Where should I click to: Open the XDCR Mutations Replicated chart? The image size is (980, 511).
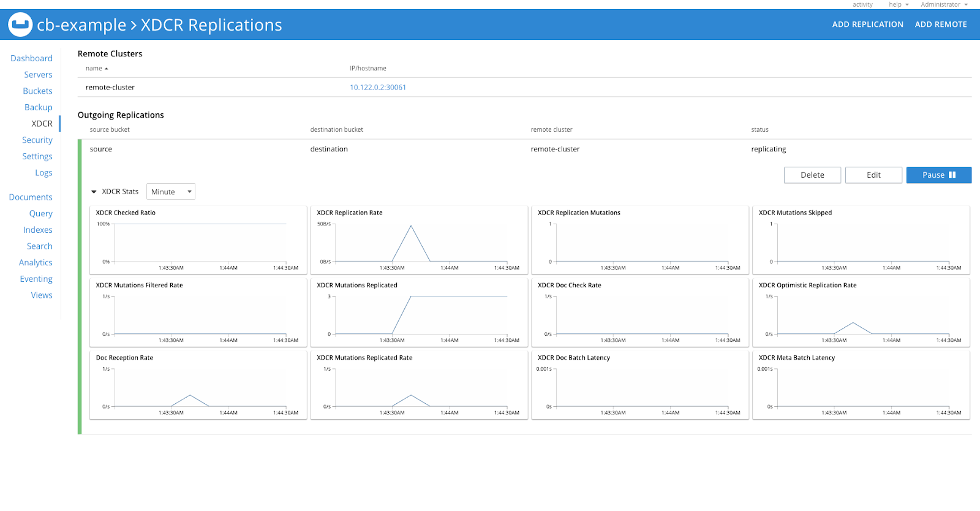[x=419, y=312]
